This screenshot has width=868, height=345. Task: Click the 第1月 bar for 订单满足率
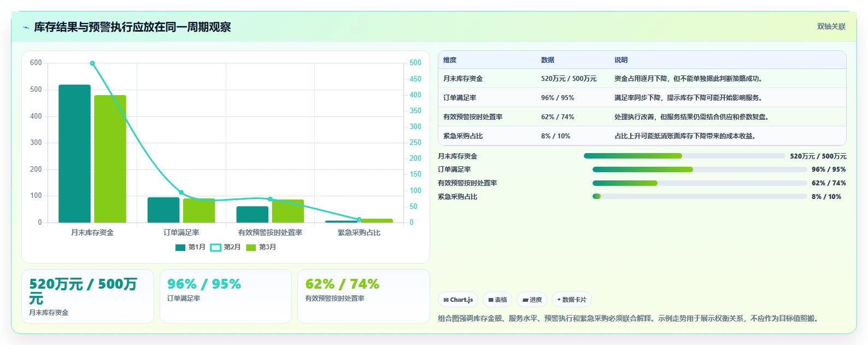(163, 210)
